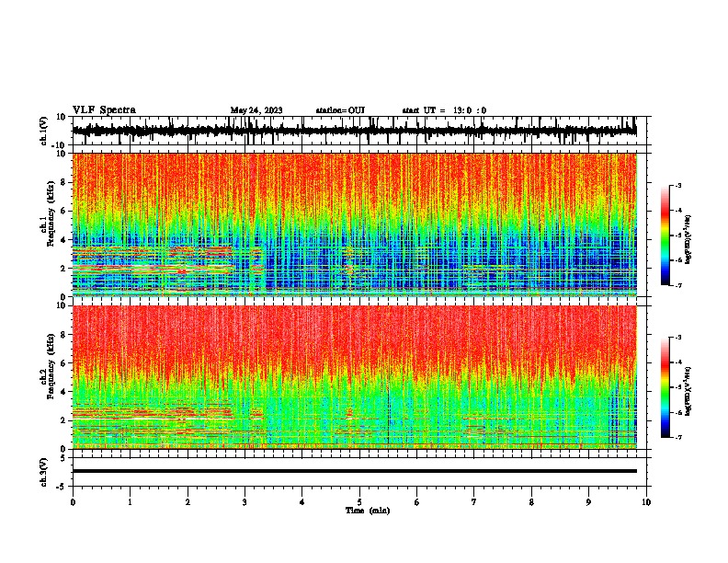Image resolution: width=728 pixels, height=563 pixels.
Task: Click the "-7" label on ch.2 color bar
Action: (x=678, y=438)
